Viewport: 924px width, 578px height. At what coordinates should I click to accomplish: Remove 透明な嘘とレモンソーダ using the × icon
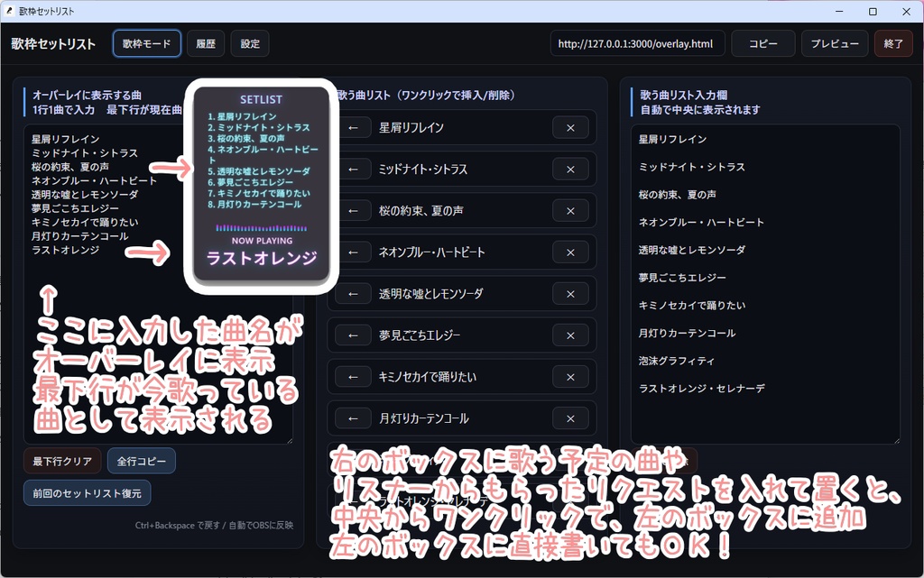coord(570,293)
